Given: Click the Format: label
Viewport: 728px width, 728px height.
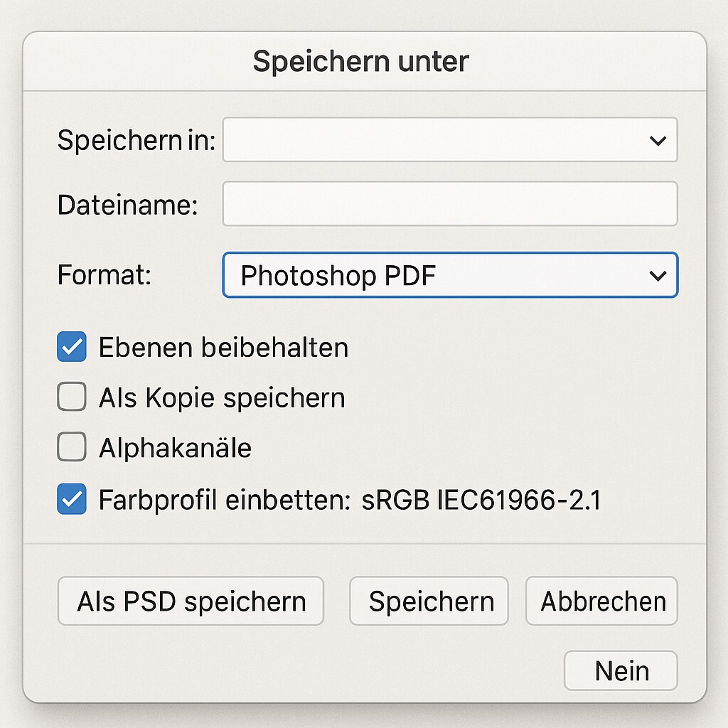Looking at the screenshot, I should tap(105, 275).
